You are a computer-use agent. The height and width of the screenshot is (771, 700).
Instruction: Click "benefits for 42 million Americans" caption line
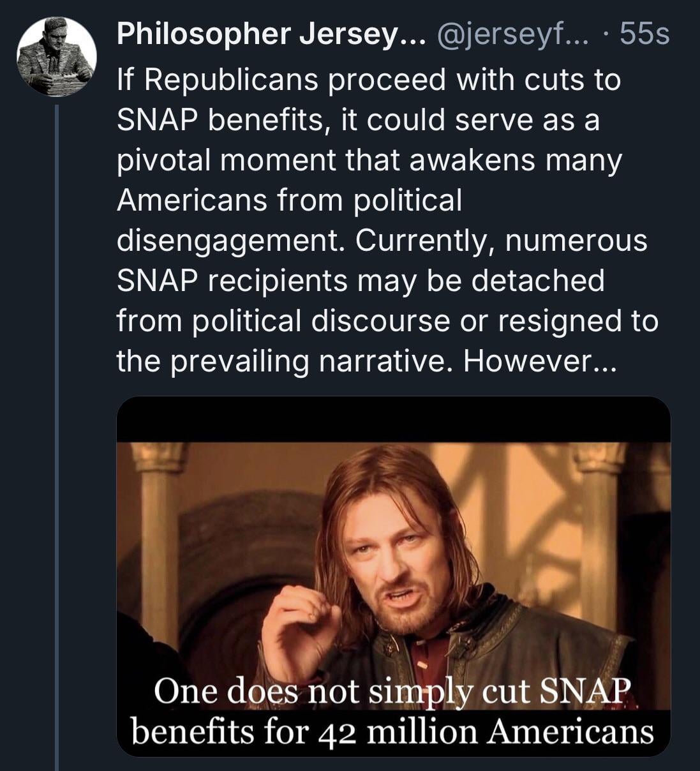392,731
